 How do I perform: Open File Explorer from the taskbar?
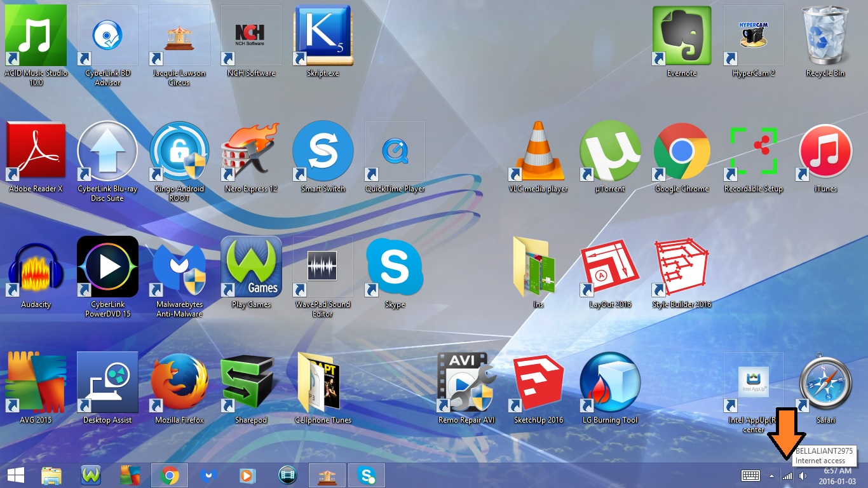[51, 475]
